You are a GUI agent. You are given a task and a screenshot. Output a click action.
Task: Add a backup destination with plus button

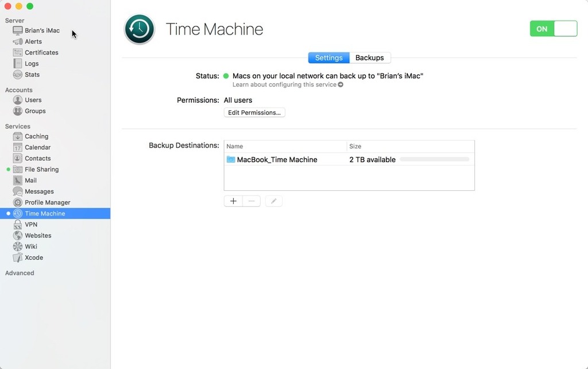233,201
